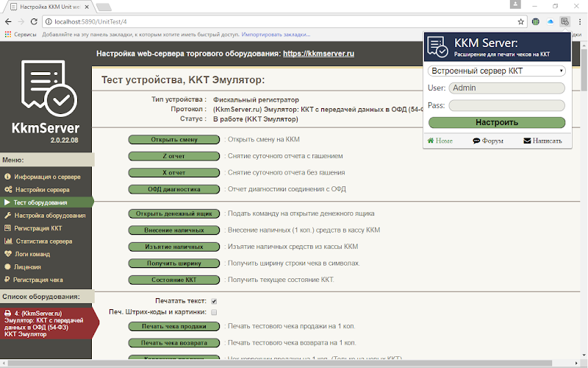
Task: Click ОФД диагностика button
Action: tap(174, 189)
